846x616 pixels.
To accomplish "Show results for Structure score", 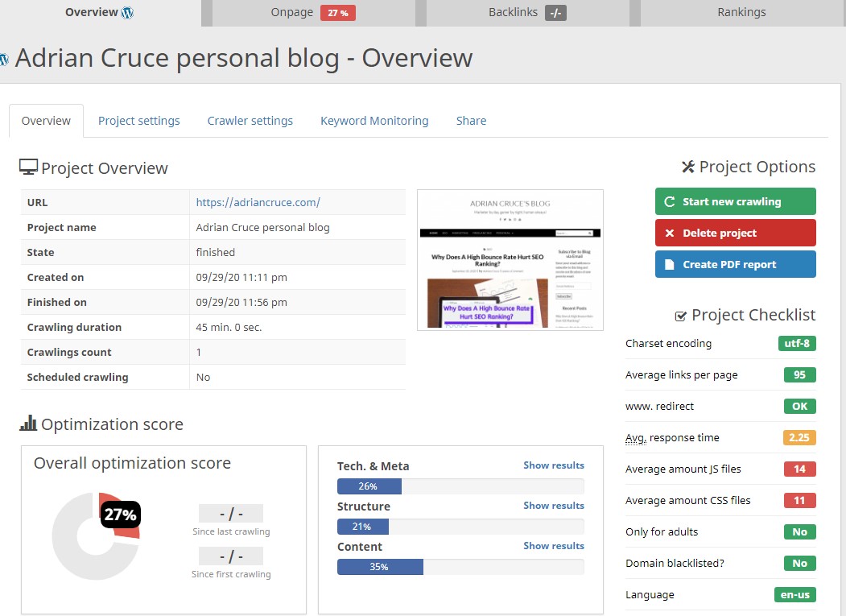I will [x=554, y=506].
